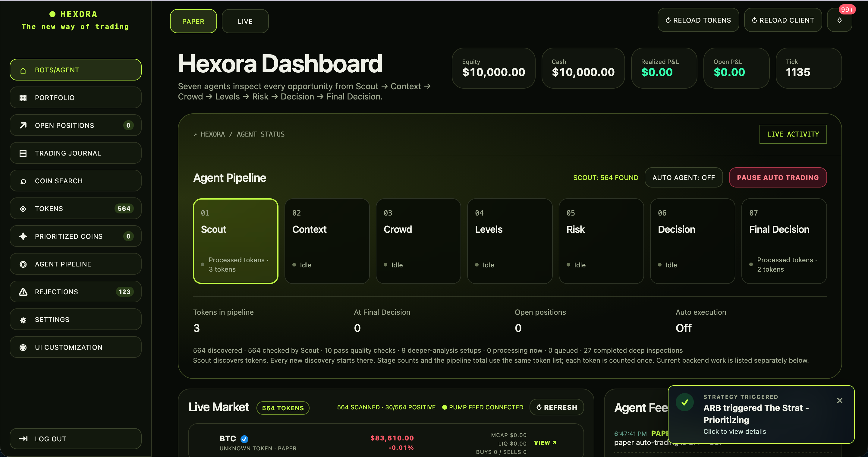Refresh the Live Market list
Viewport: 868px width, 457px height.
(x=556, y=407)
